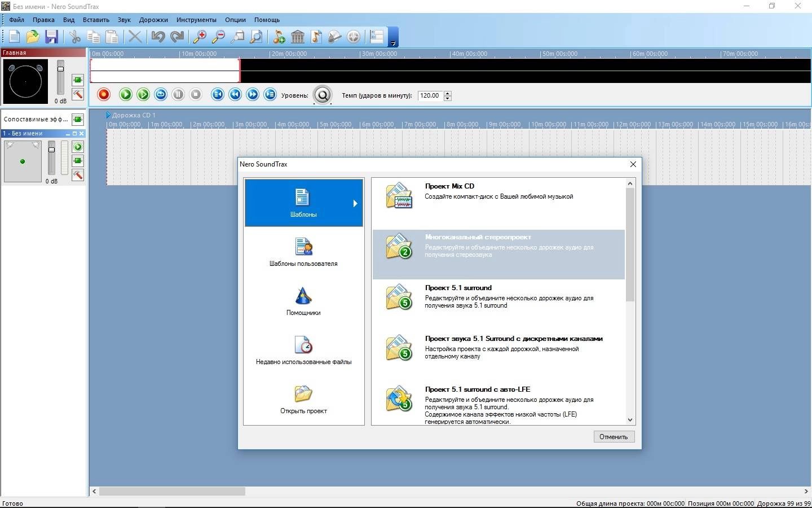Image resolution: width=812 pixels, height=508 pixels.
Task: Click the Open file folder toolbar icon
Action: (x=33, y=37)
